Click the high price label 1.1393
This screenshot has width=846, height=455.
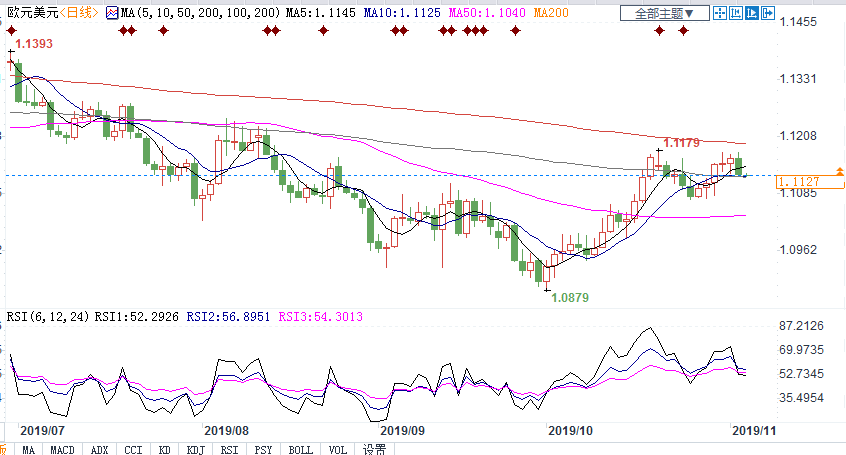34,44
